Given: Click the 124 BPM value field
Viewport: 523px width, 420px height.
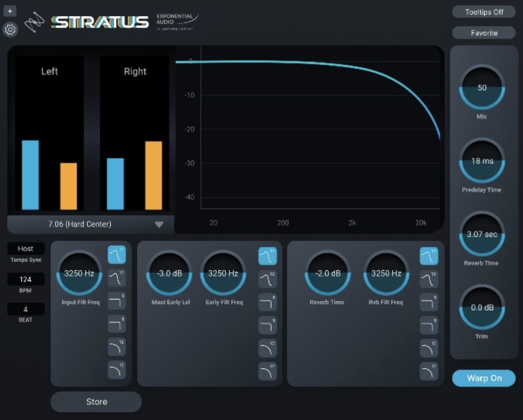Looking at the screenshot, I should tap(25, 279).
